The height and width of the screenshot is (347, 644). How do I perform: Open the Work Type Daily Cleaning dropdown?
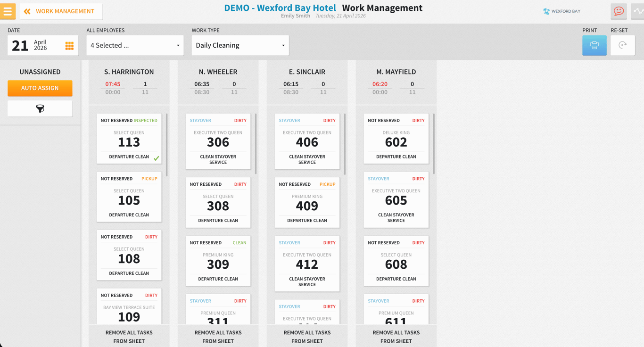point(240,45)
